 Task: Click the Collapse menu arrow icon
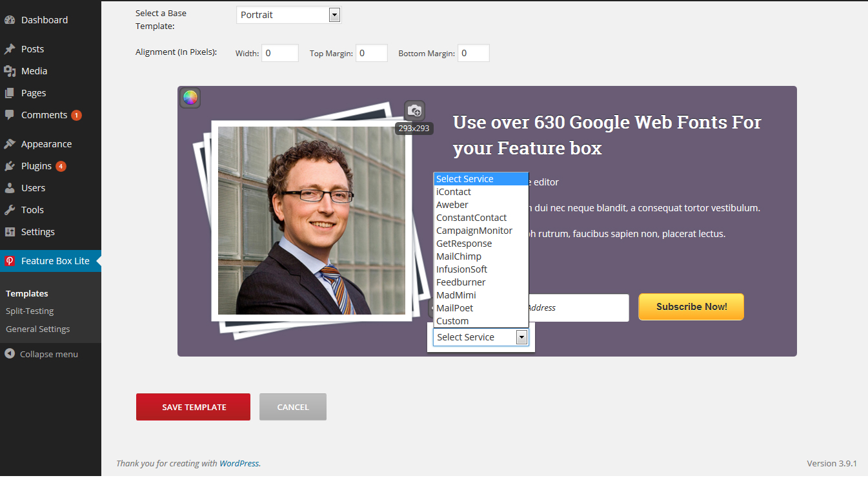point(10,354)
